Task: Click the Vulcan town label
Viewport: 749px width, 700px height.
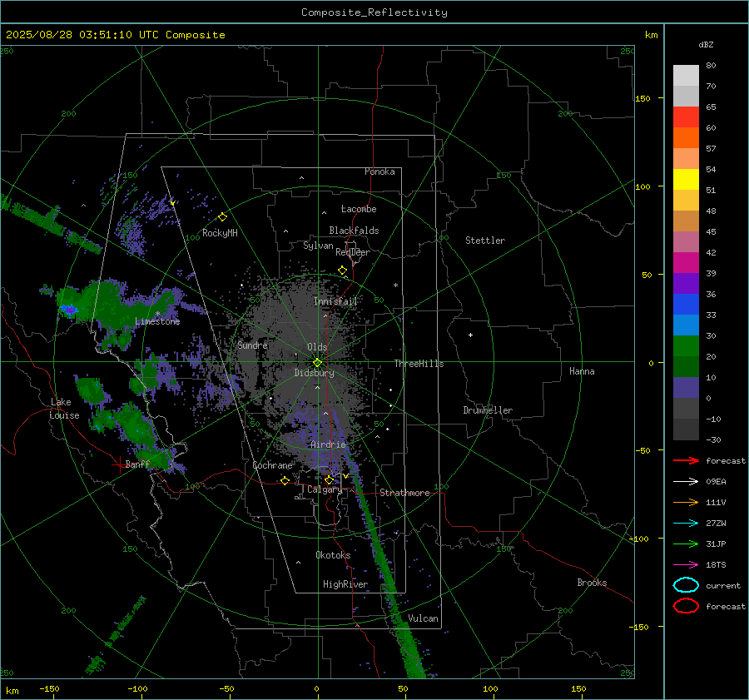Action: point(424,618)
